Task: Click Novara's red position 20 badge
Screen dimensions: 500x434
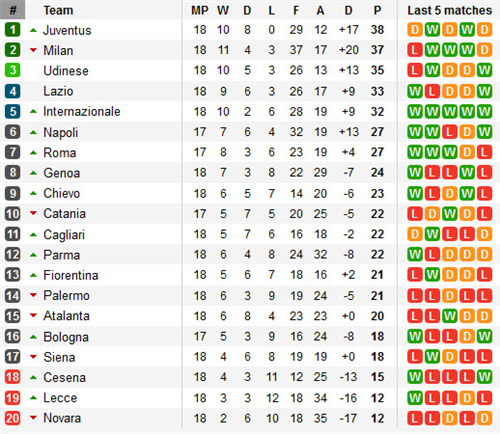Action: click(x=13, y=418)
